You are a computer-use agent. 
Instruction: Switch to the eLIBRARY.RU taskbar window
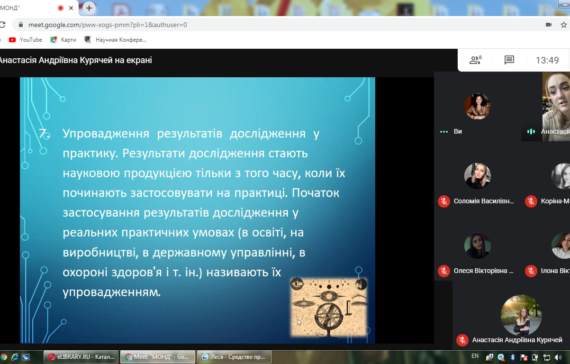[x=81, y=357]
